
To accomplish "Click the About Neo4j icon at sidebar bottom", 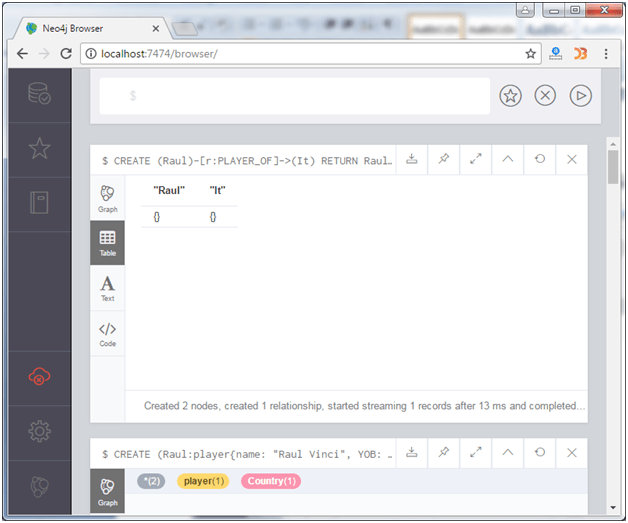I will point(39,486).
